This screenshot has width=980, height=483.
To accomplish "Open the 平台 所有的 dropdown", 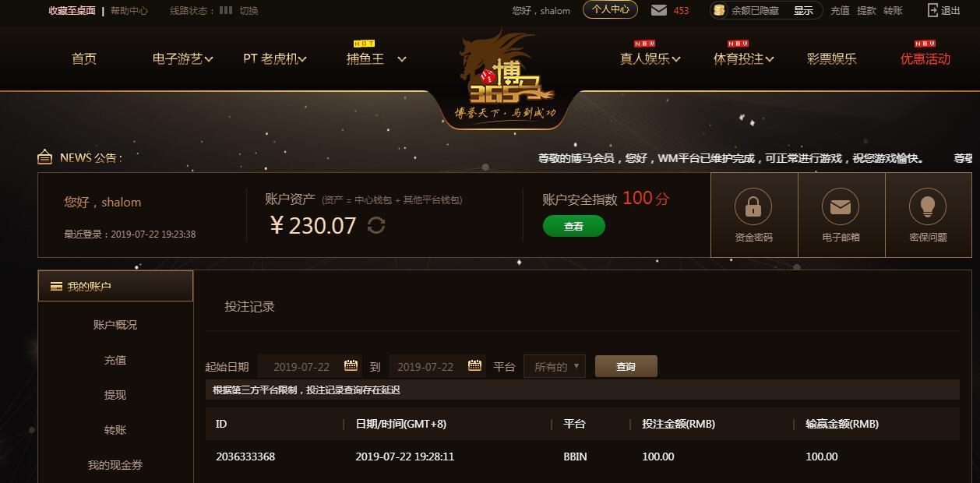I will (x=555, y=366).
